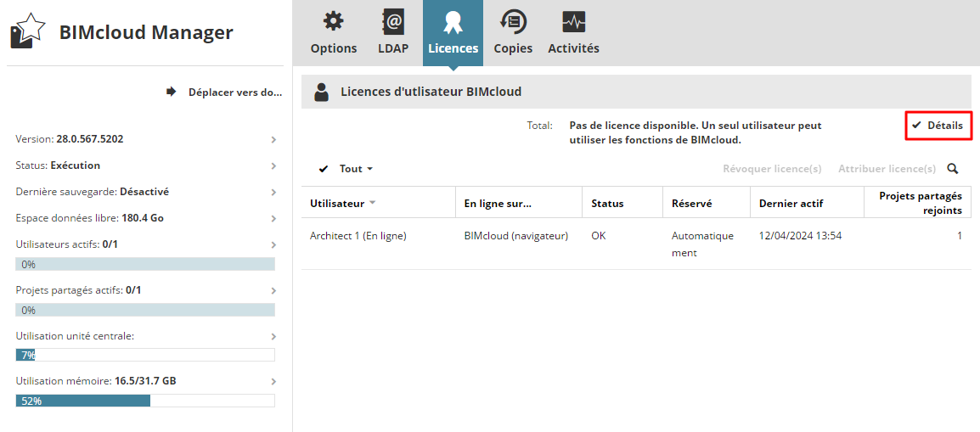This screenshot has height=432, width=980.
Task: Expand Utilisation unité centrale row chevron
Action: [x=273, y=336]
